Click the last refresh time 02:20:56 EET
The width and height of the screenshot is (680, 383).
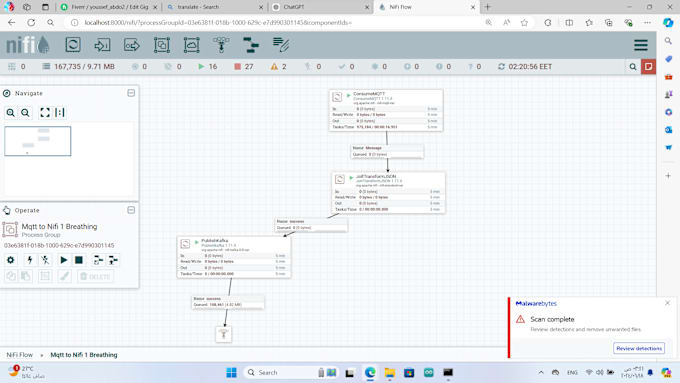tap(525, 67)
